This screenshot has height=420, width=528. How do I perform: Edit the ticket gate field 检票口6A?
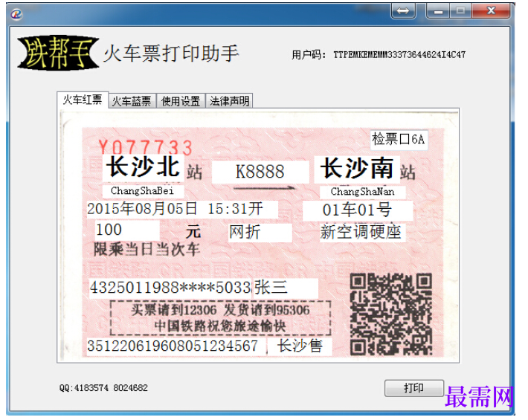click(399, 139)
